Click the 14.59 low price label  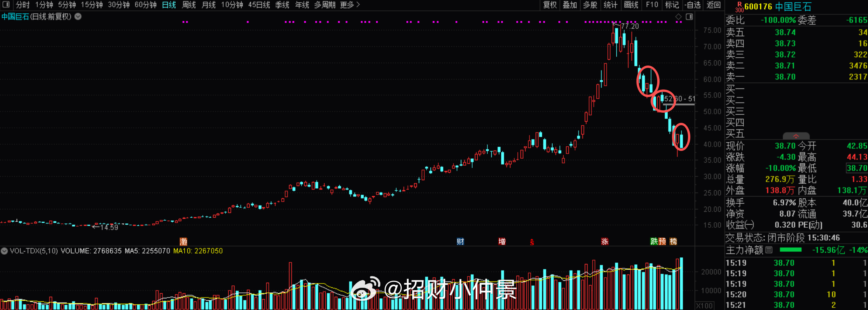tap(109, 227)
